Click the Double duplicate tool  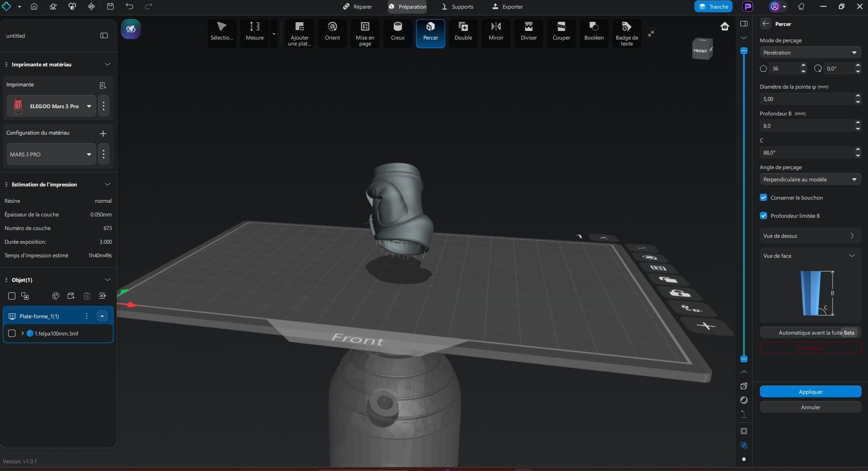[x=463, y=32]
